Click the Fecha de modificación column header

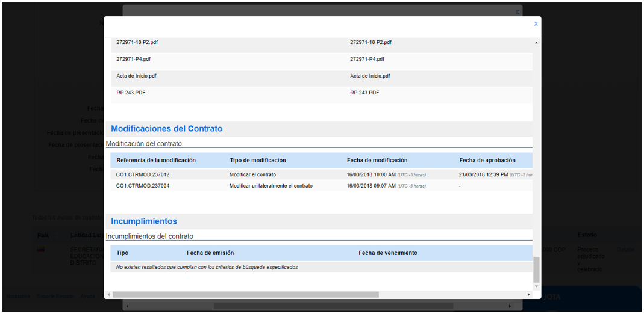(x=377, y=161)
